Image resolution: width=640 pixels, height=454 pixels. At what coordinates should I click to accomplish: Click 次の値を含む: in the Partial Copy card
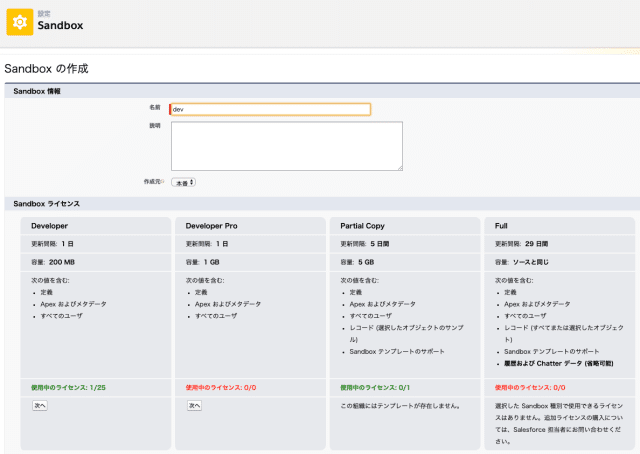click(x=360, y=280)
